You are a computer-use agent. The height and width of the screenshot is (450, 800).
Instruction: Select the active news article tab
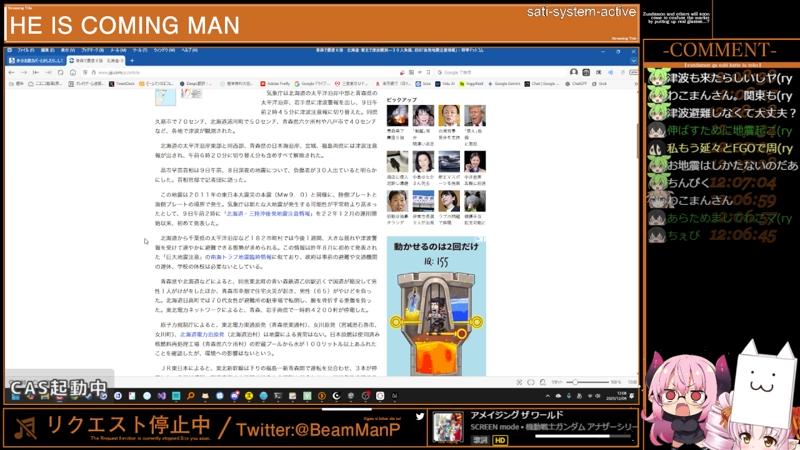(96, 60)
